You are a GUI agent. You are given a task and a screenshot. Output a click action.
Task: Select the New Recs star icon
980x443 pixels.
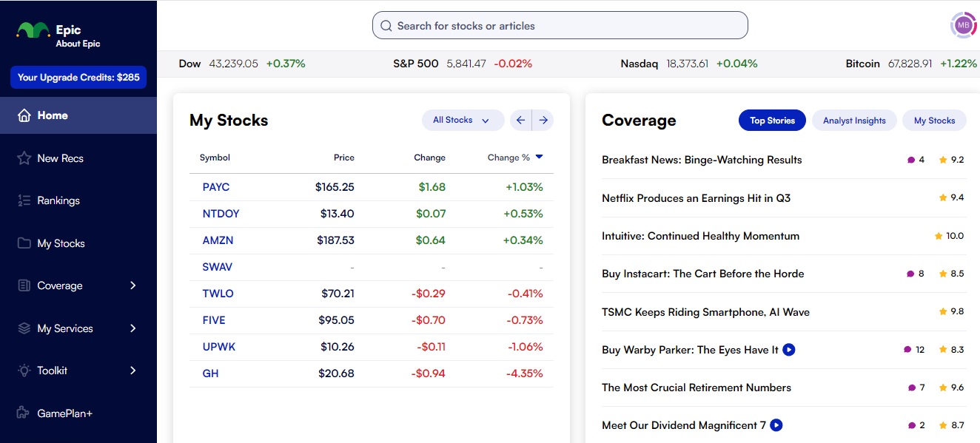pos(24,158)
